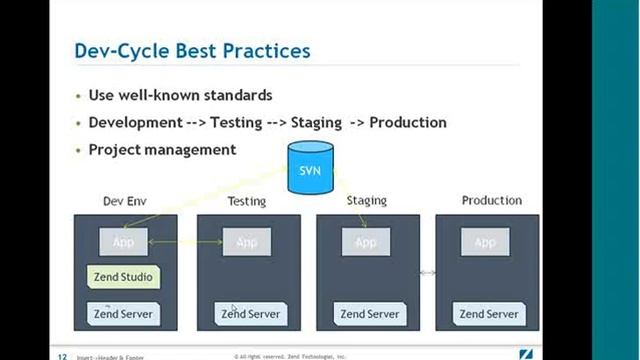Click the App box under Testing
Screen dimensions: 640x360
pyautogui.click(x=247, y=242)
